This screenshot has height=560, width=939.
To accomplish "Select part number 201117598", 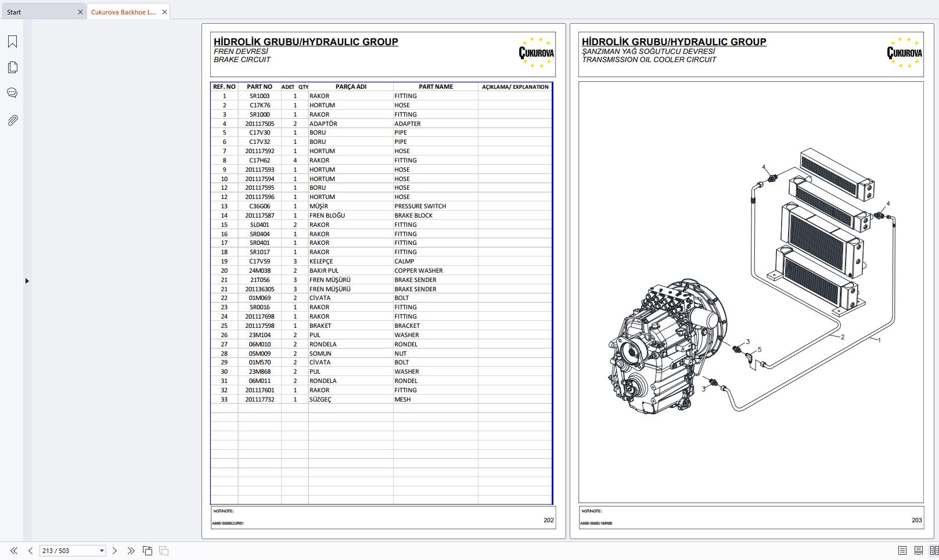I will [260, 326].
